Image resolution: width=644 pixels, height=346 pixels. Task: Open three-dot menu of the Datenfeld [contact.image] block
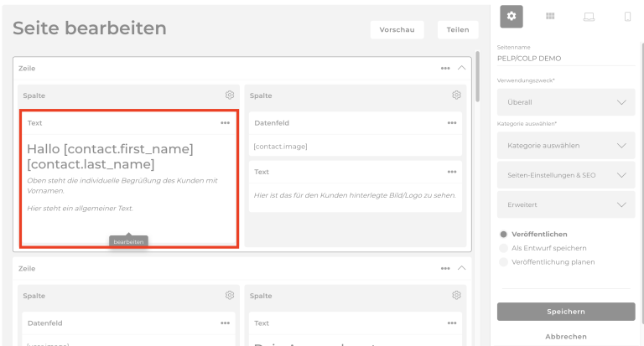coord(452,123)
